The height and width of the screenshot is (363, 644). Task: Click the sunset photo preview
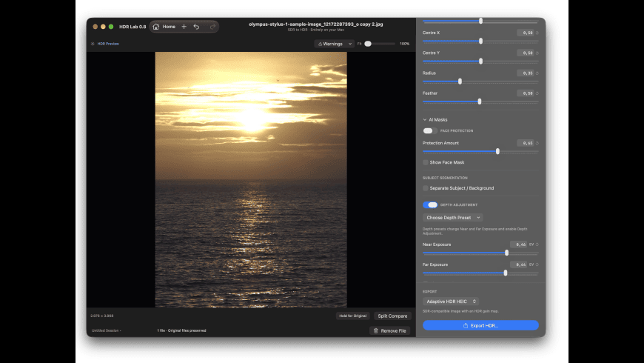251,180
